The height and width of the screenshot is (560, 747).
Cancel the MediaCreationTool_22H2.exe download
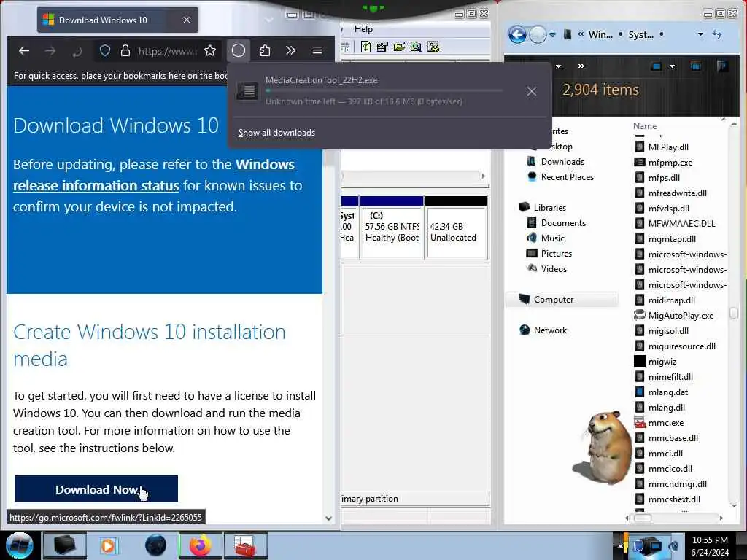[x=532, y=91]
